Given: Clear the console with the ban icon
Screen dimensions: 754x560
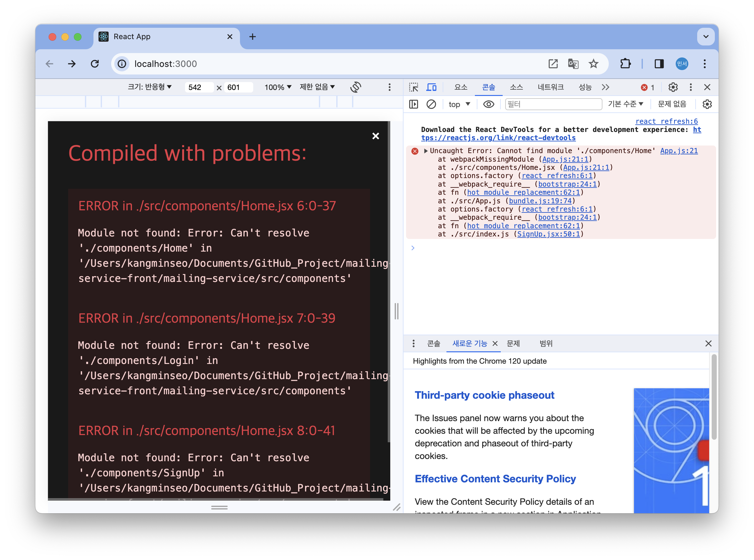Looking at the screenshot, I should tap(431, 104).
